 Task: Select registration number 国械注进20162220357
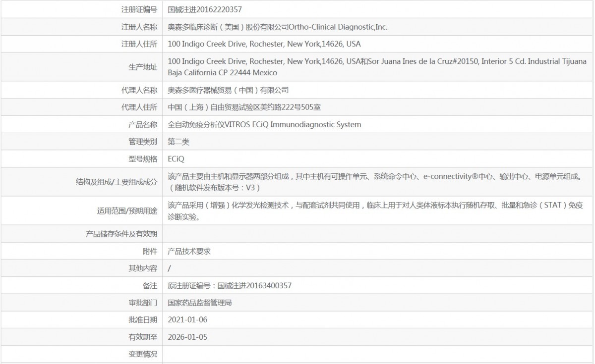coord(205,10)
